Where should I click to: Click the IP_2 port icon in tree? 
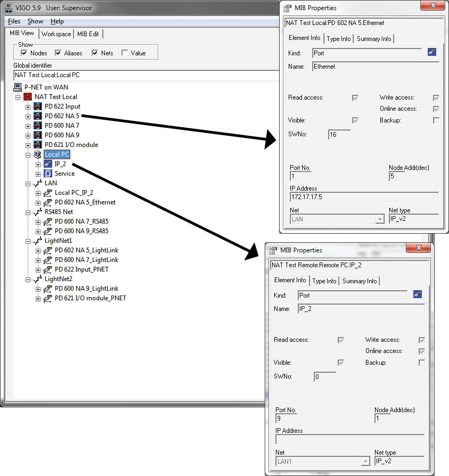point(48,164)
